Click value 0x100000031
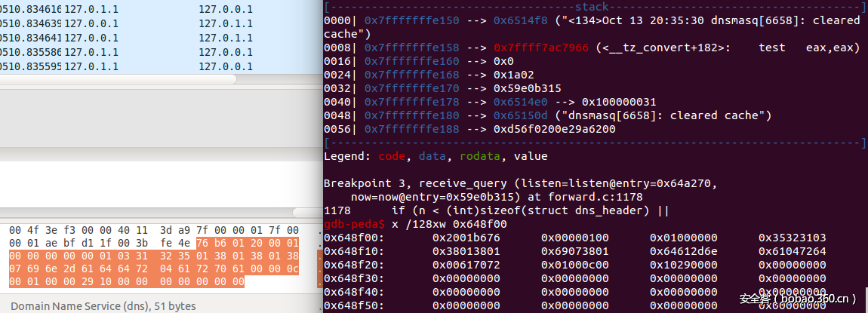 (620, 102)
